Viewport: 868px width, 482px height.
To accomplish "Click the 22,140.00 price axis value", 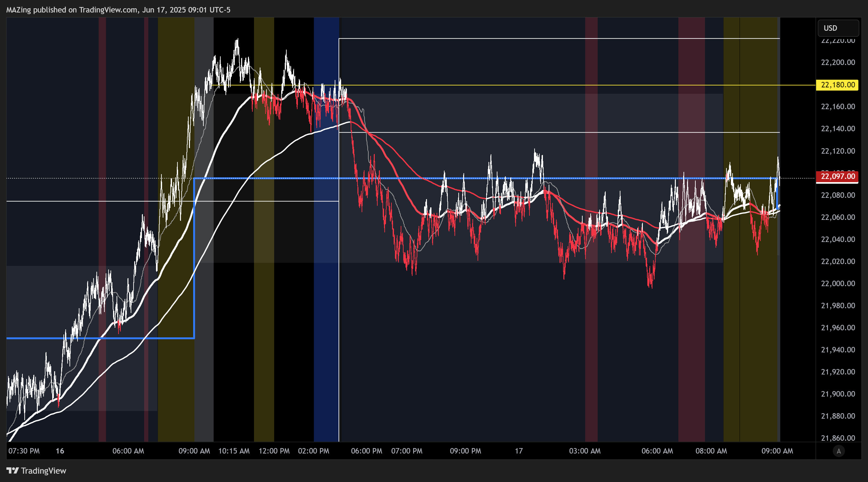I will (x=838, y=129).
